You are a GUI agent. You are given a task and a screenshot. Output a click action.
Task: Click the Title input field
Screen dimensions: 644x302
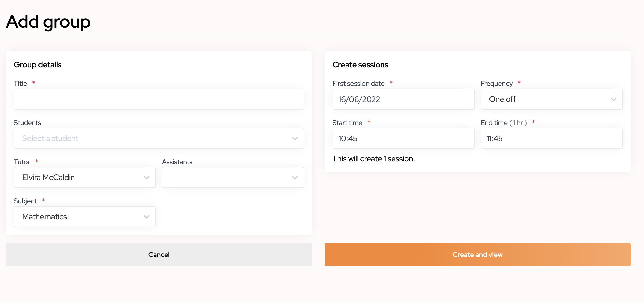159,99
